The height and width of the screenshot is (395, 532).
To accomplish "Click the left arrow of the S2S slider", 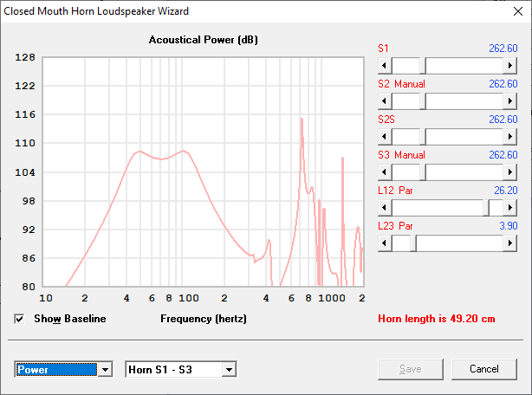I will point(385,137).
